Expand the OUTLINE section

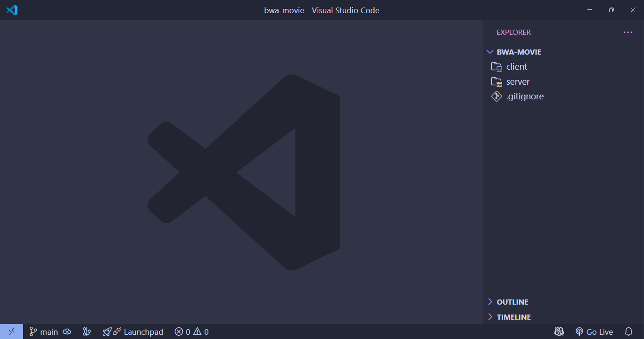(512, 302)
